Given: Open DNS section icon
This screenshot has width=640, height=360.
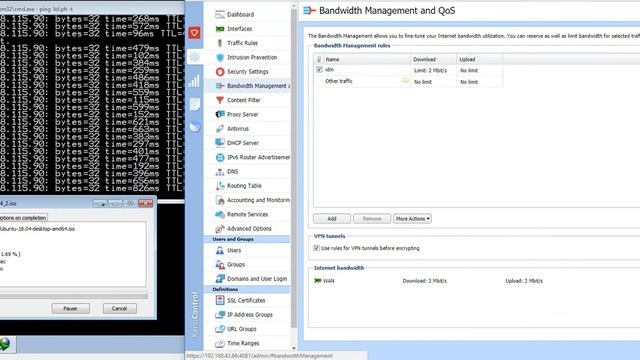Looking at the screenshot, I should point(220,172).
